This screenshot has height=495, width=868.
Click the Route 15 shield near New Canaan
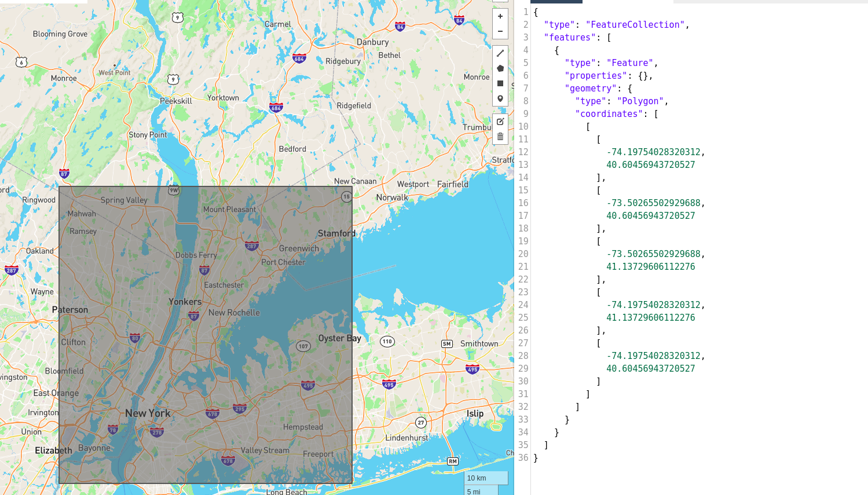(346, 197)
